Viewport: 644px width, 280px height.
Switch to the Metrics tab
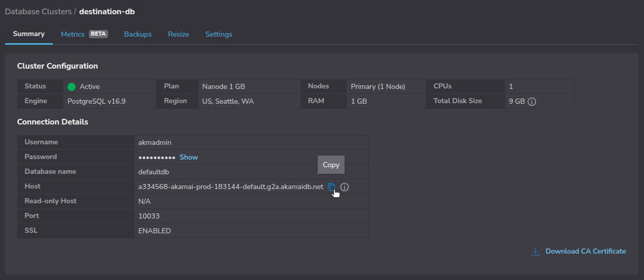click(x=72, y=34)
